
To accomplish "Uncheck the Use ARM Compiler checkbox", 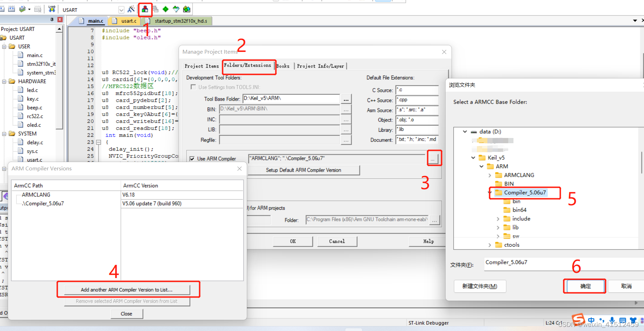I will click(x=192, y=159).
